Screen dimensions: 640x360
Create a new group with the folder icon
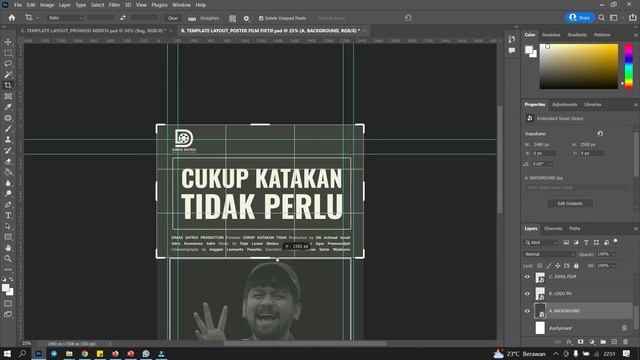point(603,342)
